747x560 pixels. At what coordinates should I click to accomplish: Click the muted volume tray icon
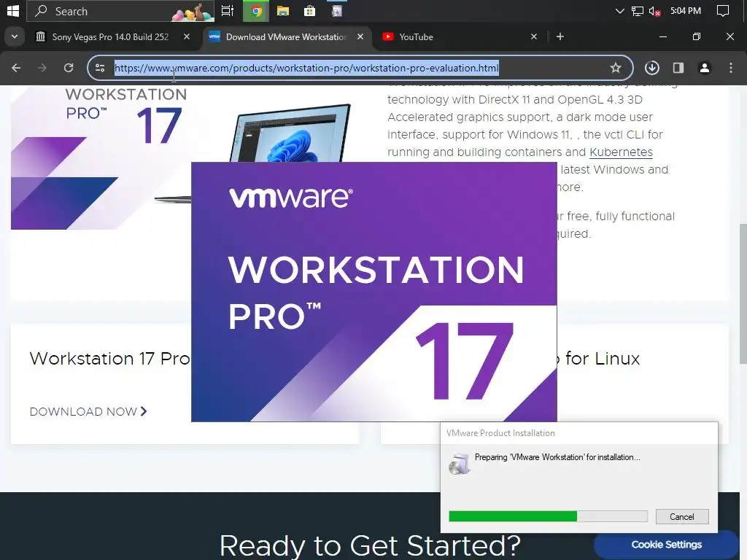click(654, 11)
